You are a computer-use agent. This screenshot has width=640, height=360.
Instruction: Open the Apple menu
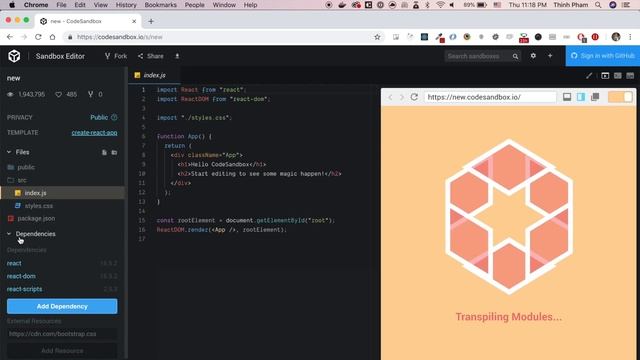(12, 5)
